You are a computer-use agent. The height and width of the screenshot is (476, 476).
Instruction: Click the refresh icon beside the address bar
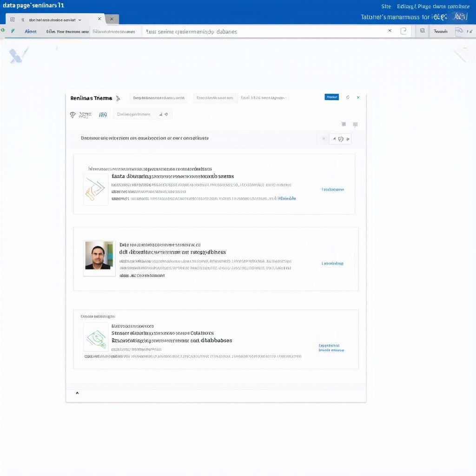tap(403, 31)
